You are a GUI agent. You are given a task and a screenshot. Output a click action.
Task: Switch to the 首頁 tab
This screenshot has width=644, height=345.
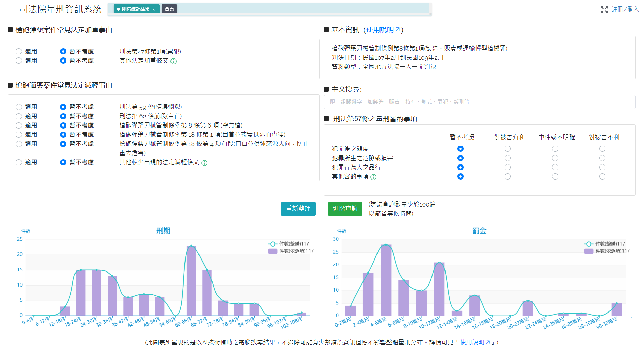click(x=169, y=9)
